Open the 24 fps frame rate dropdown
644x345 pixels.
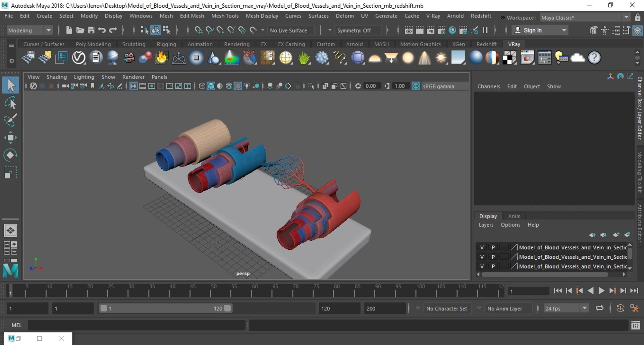click(566, 308)
